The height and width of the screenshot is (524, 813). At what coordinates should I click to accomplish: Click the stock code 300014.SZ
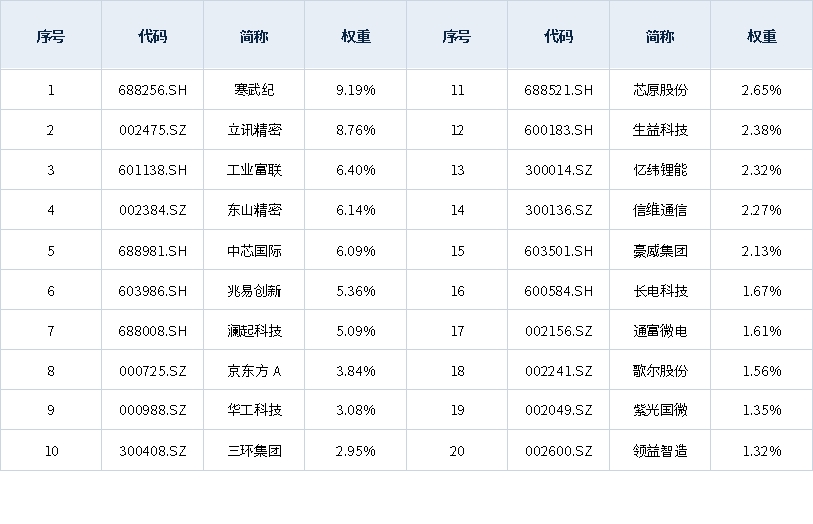pos(558,170)
